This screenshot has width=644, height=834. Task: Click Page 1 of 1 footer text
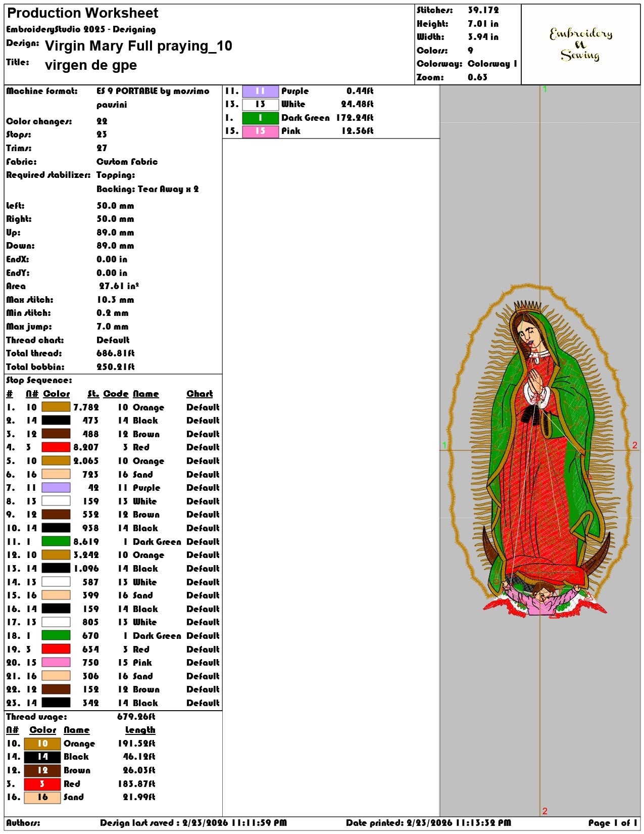[x=613, y=823]
